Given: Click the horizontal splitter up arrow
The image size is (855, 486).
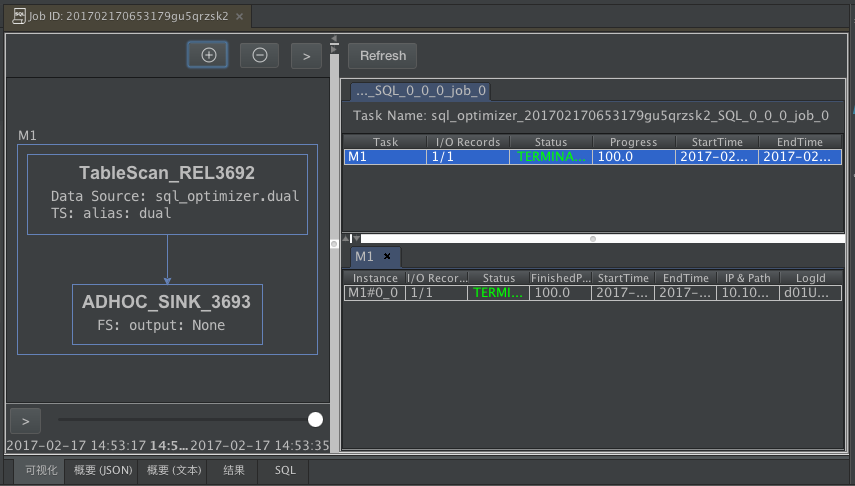Looking at the screenshot, I should pos(346,238).
